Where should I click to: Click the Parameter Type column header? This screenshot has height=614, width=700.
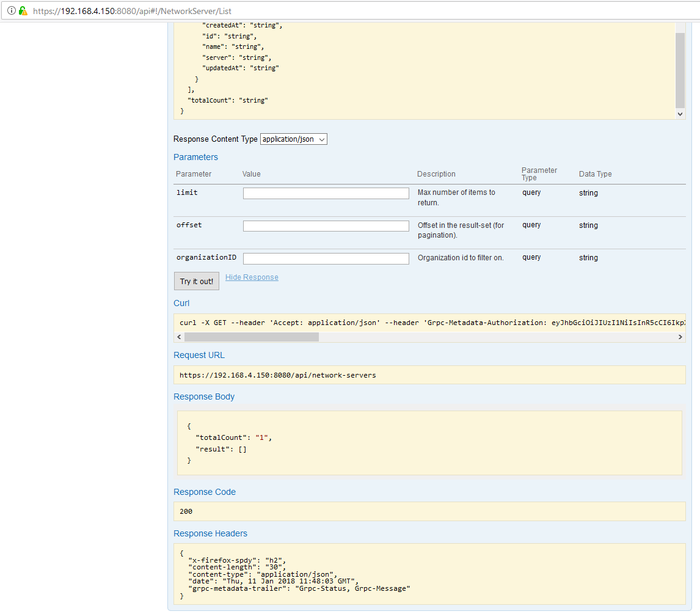[x=539, y=174]
